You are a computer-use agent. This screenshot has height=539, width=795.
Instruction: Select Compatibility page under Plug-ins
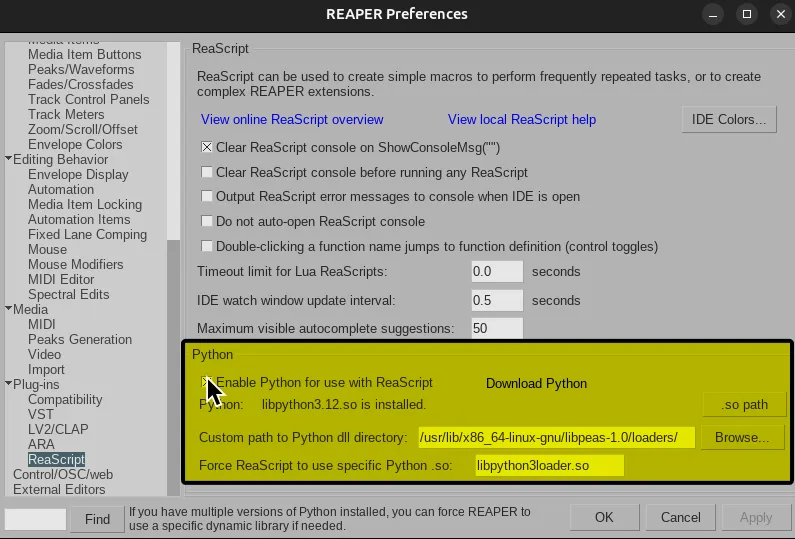tap(65, 399)
